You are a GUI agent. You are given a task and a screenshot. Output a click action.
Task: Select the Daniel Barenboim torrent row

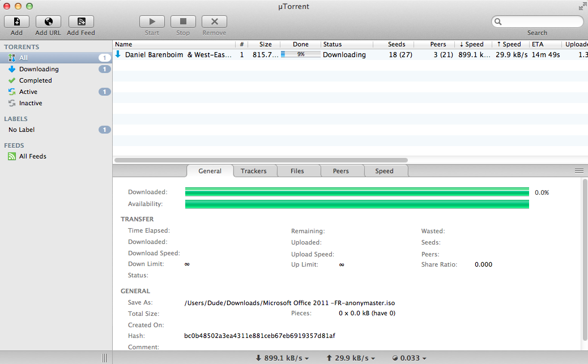350,55
